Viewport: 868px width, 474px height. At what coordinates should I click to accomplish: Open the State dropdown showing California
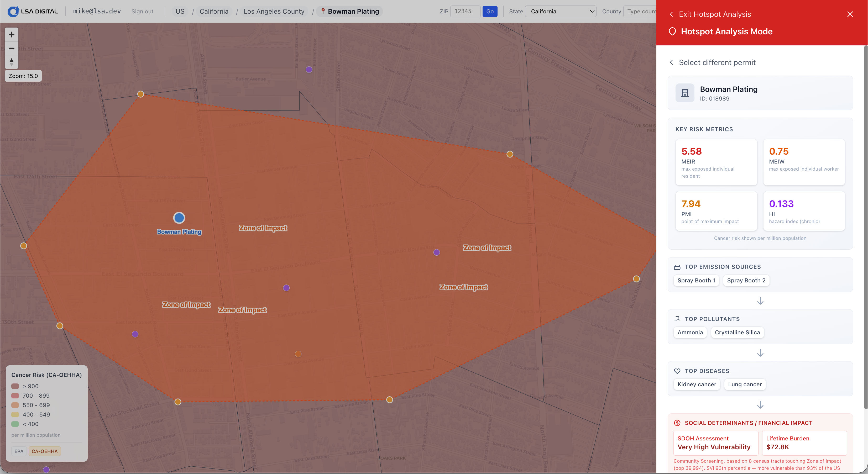(561, 12)
